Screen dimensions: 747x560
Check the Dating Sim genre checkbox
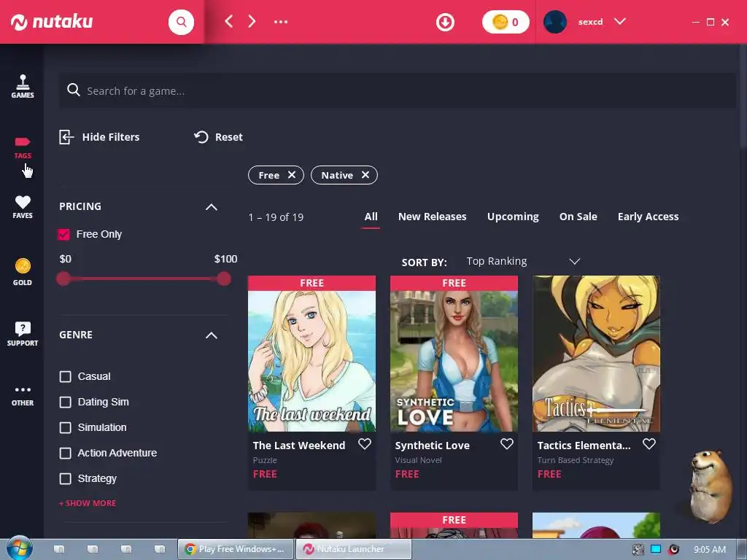coord(65,402)
